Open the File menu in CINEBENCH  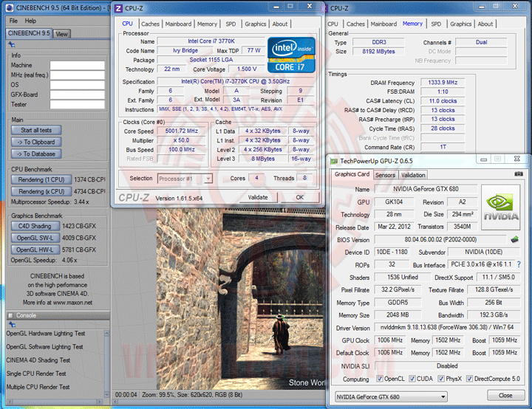click(13, 21)
